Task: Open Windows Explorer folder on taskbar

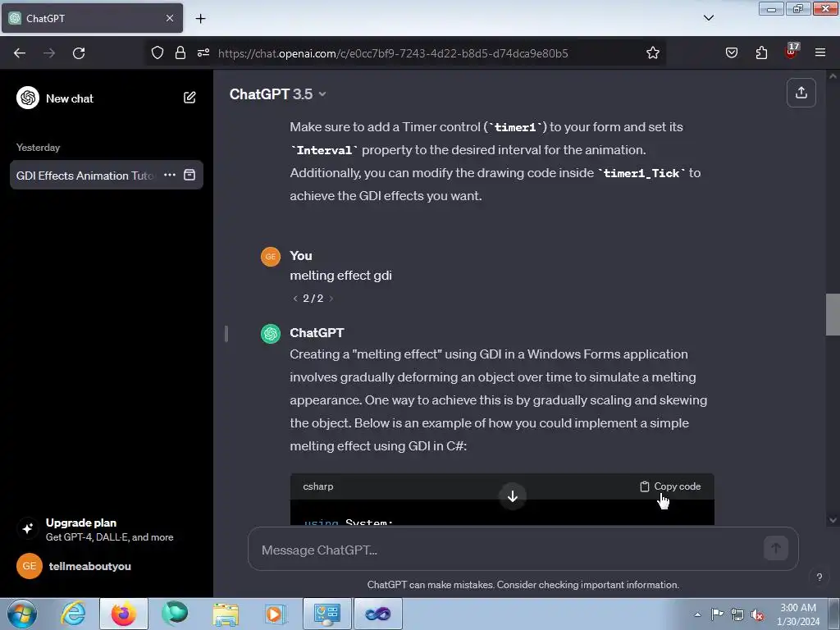Action: [x=226, y=614]
